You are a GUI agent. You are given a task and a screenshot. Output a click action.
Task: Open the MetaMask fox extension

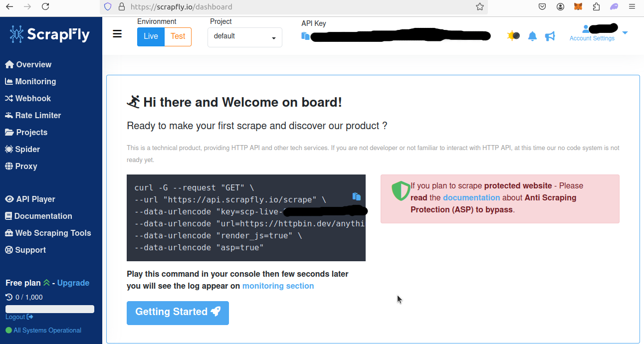[578, 6]
